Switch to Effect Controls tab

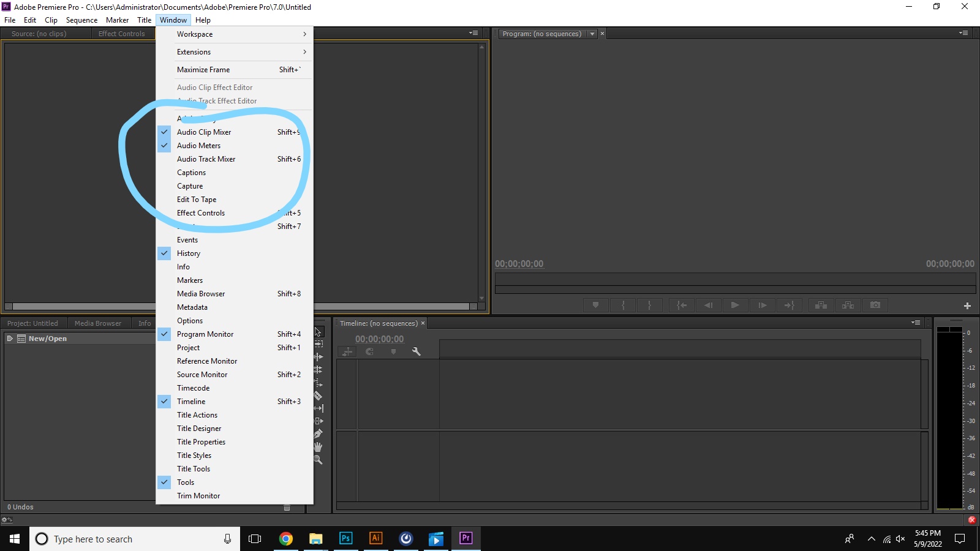[x=121, y=34]
